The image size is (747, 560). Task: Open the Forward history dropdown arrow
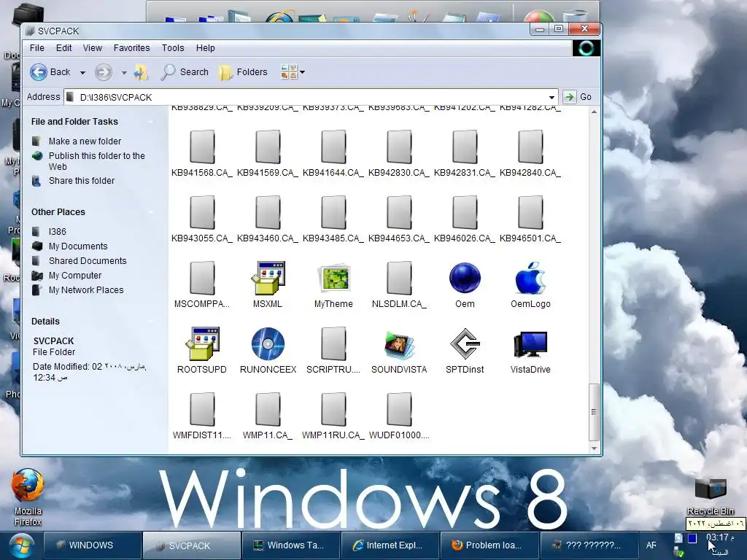(124, 73)
